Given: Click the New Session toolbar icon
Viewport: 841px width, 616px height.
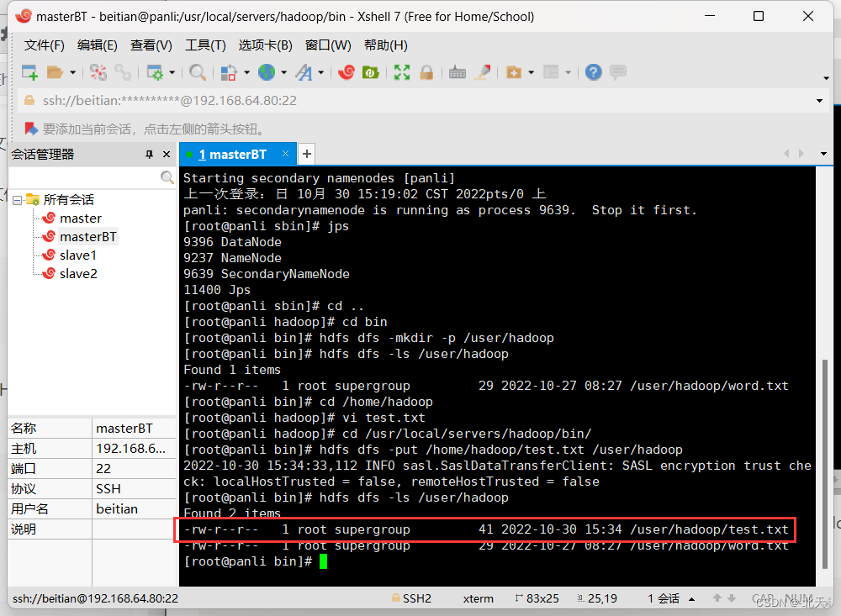Looking at the screenshot, I should [29, 71].
